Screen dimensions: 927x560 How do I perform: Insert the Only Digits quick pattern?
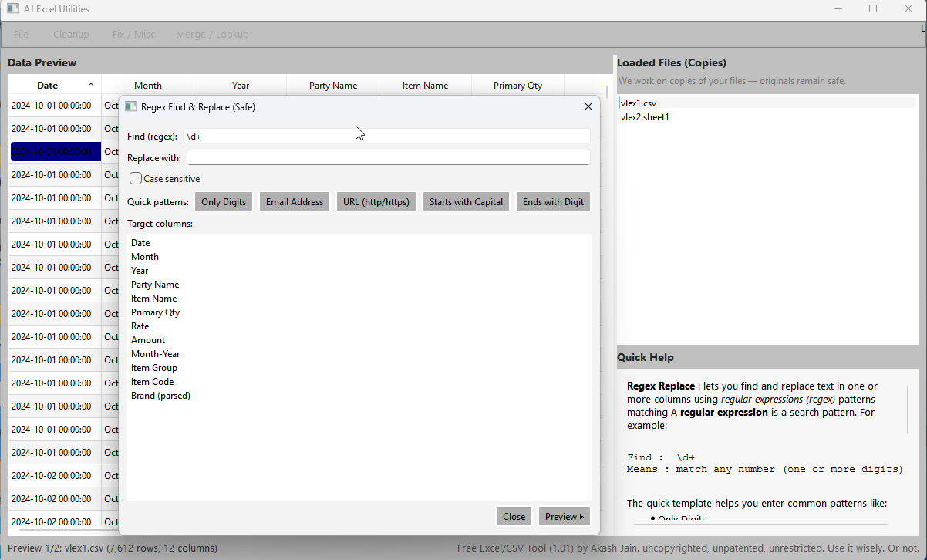(224, 201)
